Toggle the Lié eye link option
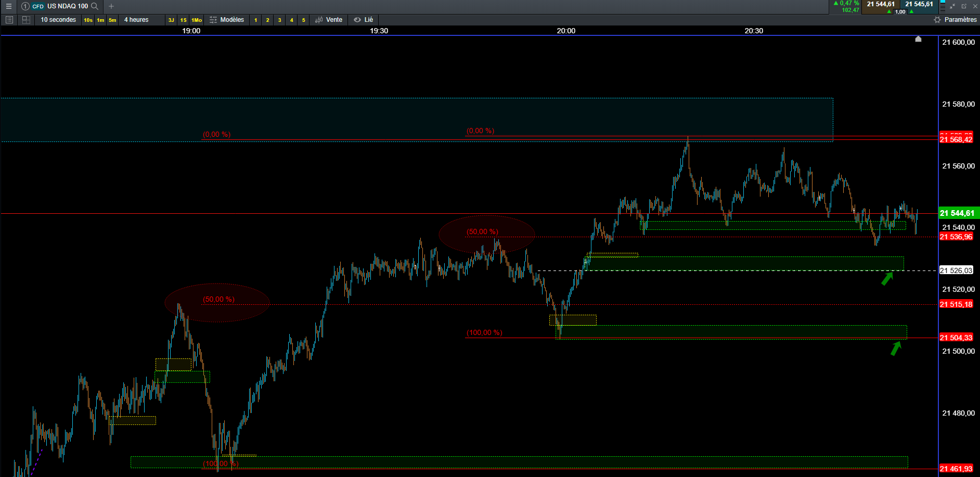980x477 pixels. pos(364,20)
